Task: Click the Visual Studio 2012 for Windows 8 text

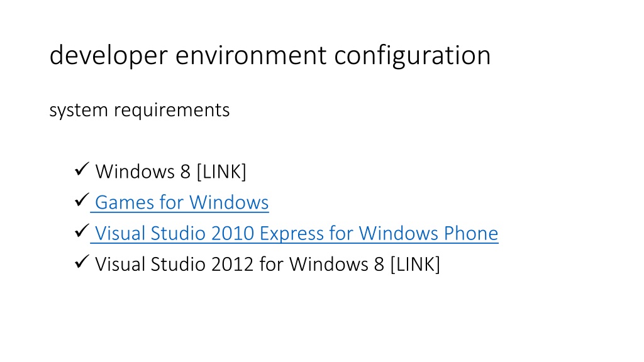Action: pyautogui.click(x=240, y=264)
